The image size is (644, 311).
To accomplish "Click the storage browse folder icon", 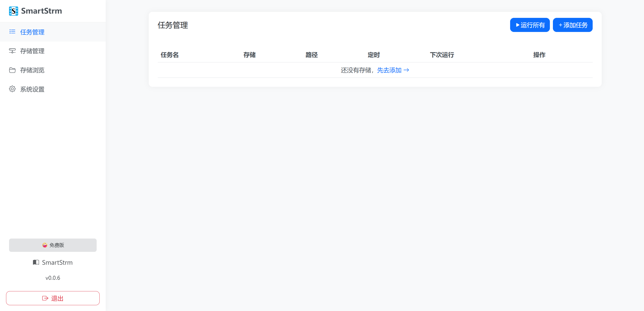I will (12, 70).
